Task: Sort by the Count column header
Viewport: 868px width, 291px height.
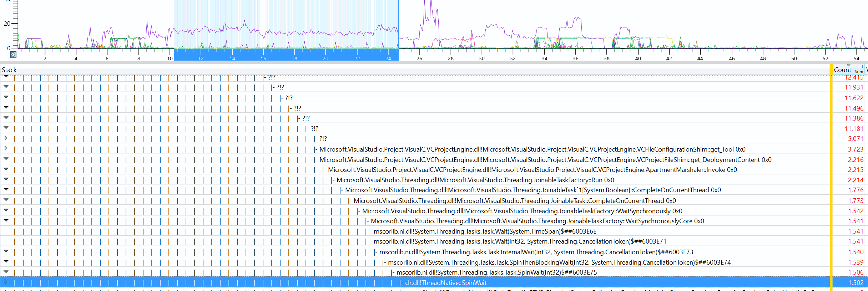Action: pyautogui.click(x=842, y=70)
